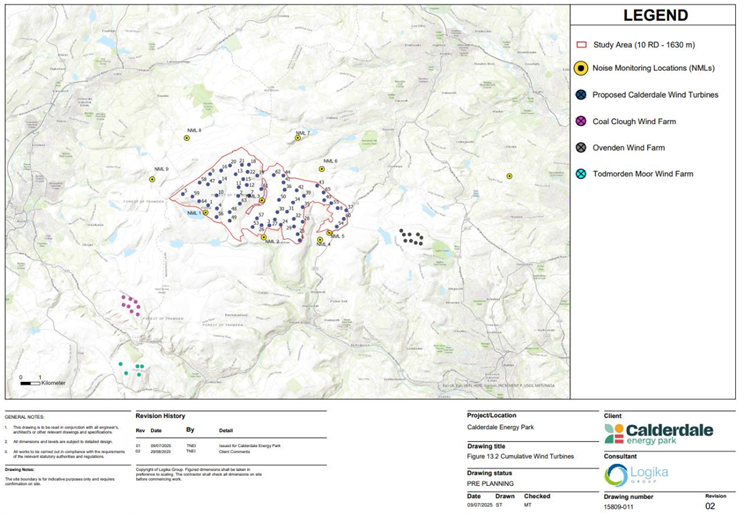Click the LEGEND heading
Image resolution: width=752 pixels, height=513 pixels.
click(656, 15)
